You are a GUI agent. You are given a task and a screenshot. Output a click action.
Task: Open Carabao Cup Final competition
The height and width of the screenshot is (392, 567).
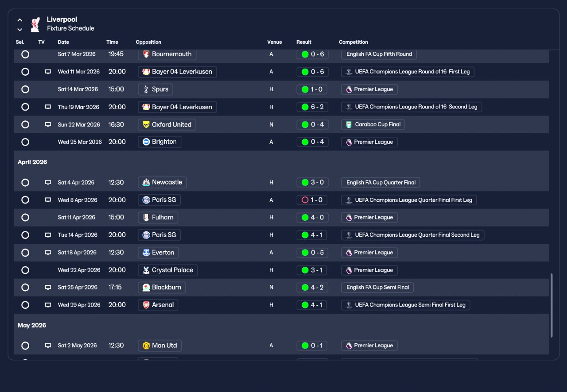(x=373, y=124)
